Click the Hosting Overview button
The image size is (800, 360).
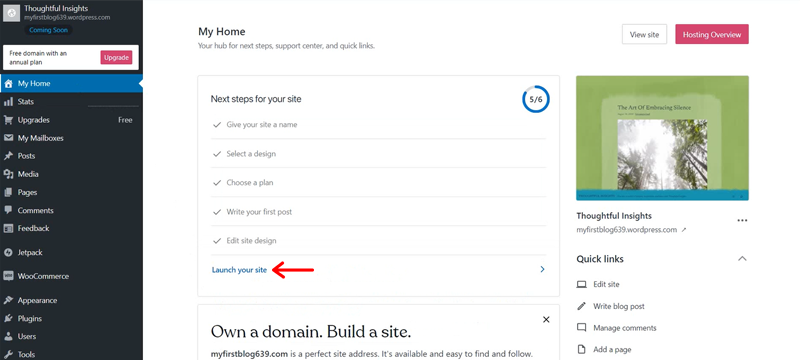click(712, 34)
